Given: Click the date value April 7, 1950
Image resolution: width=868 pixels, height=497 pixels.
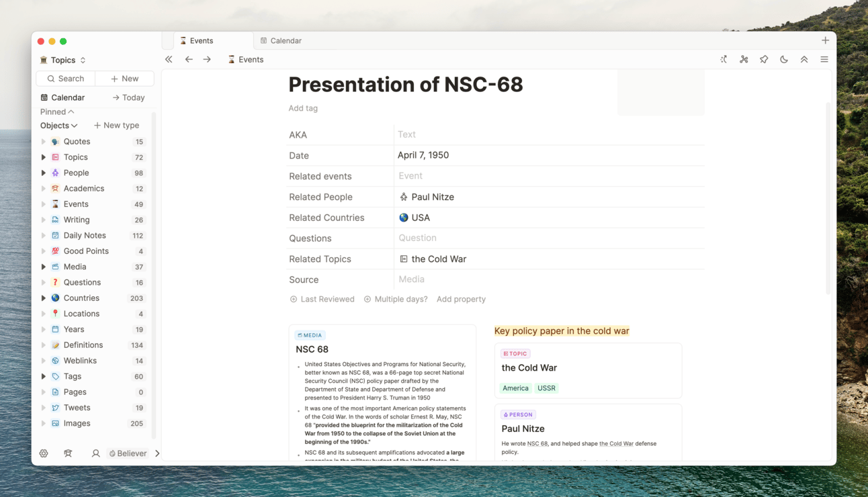Looking at the screenshot, I should pos(423,155).
